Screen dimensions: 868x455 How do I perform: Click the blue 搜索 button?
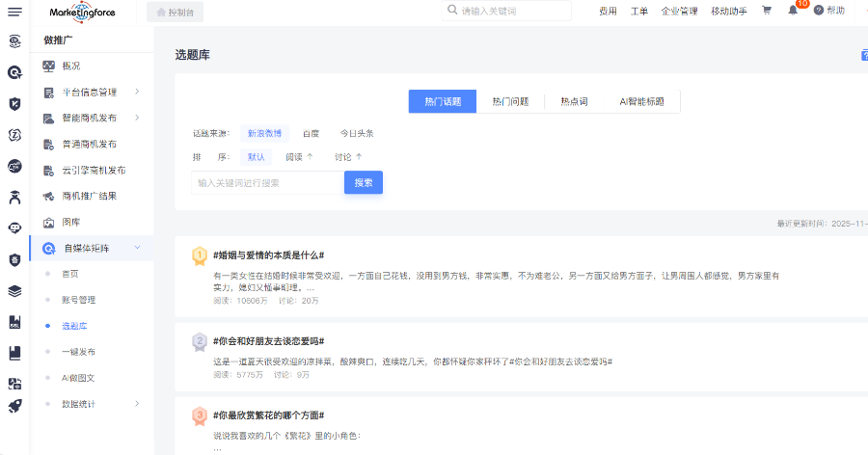point(364,182)
